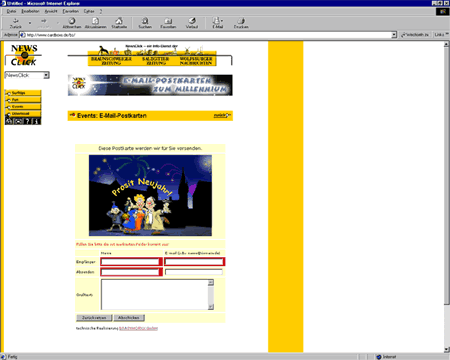This screenshot has width=450, height=360.
Task: Open the Favoriten menu in menu bar
Action: pos(71,11)
